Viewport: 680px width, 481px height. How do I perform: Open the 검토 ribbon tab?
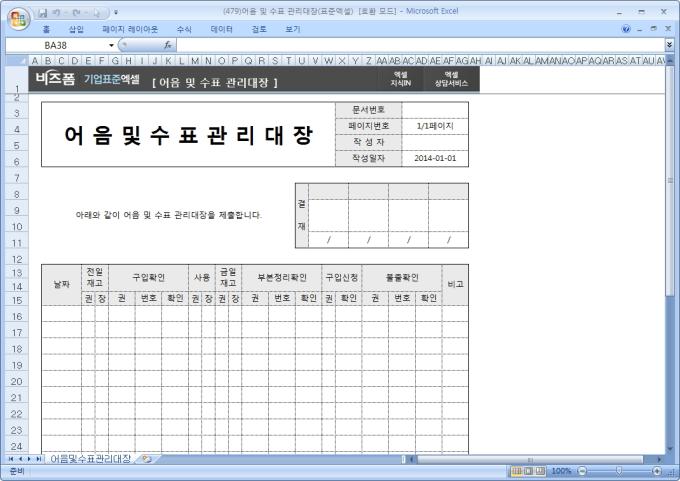259,29
